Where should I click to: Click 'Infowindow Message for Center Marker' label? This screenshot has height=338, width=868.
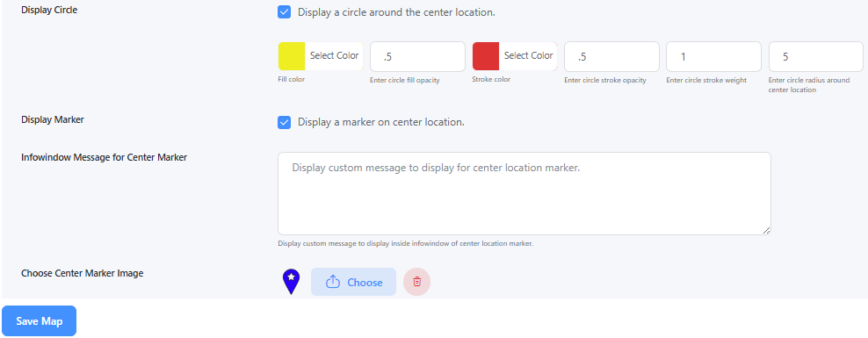point(104,157)
